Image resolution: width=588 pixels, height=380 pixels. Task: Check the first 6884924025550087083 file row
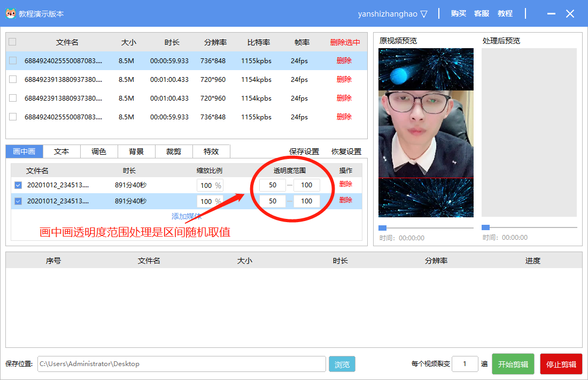13,60
